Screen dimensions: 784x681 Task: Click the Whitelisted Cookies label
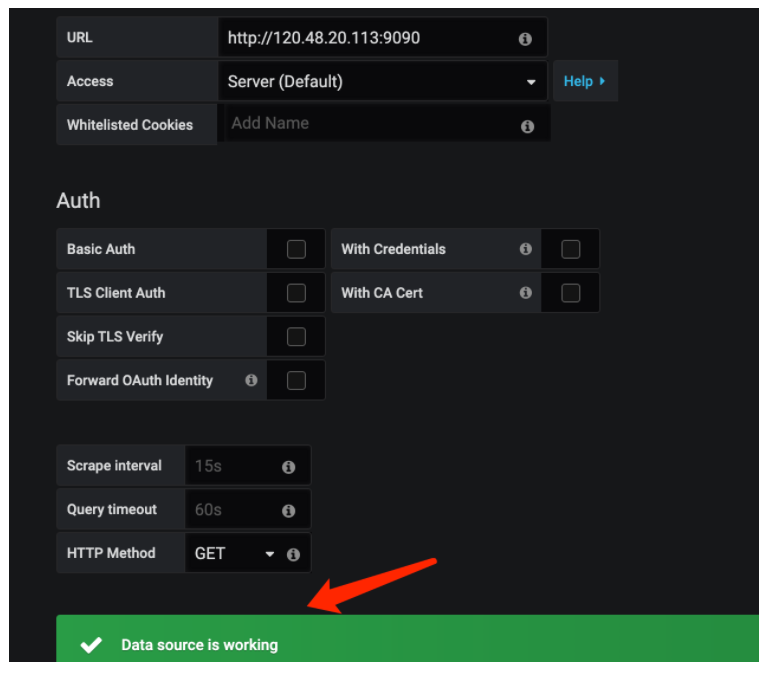[x=131, y=126]
